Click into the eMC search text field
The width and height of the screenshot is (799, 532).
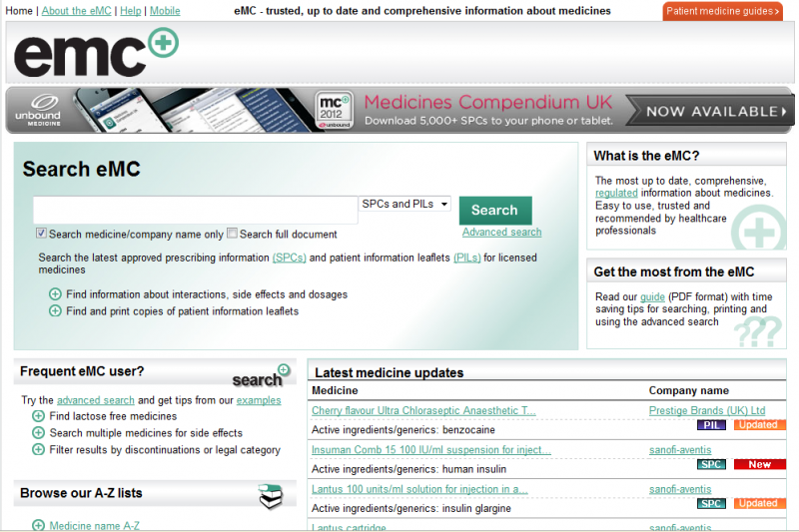[x=195, y=210]
